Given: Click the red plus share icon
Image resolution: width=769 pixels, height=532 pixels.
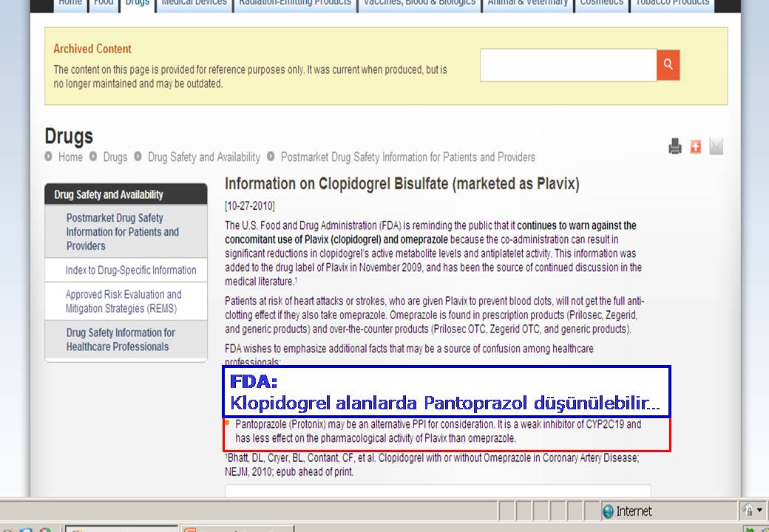Looking at the screenshot, I should pos(695,147).
